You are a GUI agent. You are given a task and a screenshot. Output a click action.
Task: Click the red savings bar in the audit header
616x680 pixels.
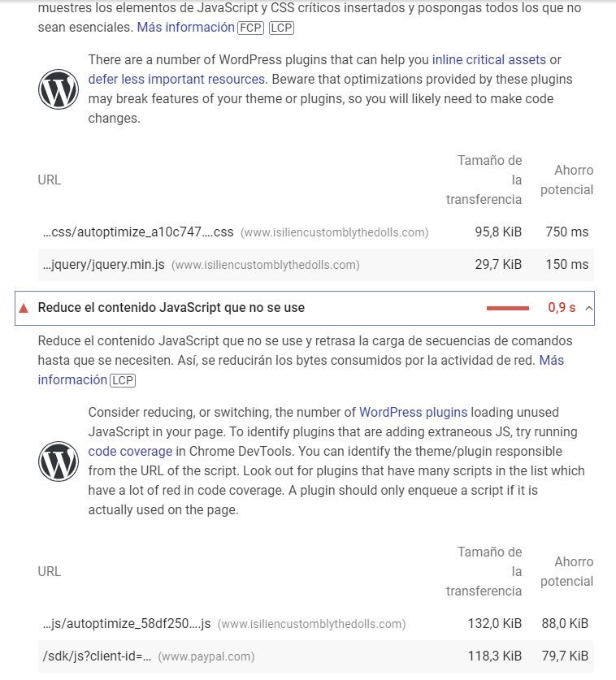coord(508,309)
